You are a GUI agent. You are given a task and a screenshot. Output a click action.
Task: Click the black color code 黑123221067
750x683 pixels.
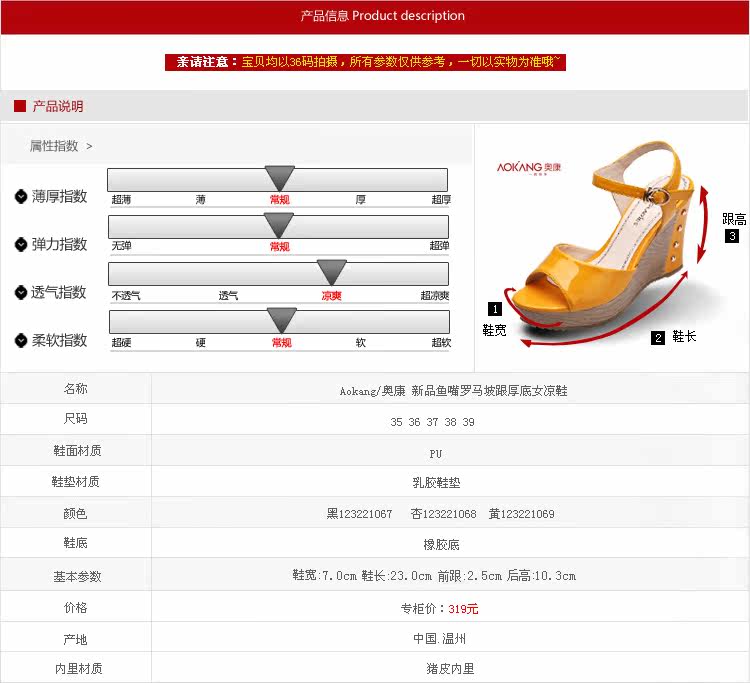click(359, 514)
